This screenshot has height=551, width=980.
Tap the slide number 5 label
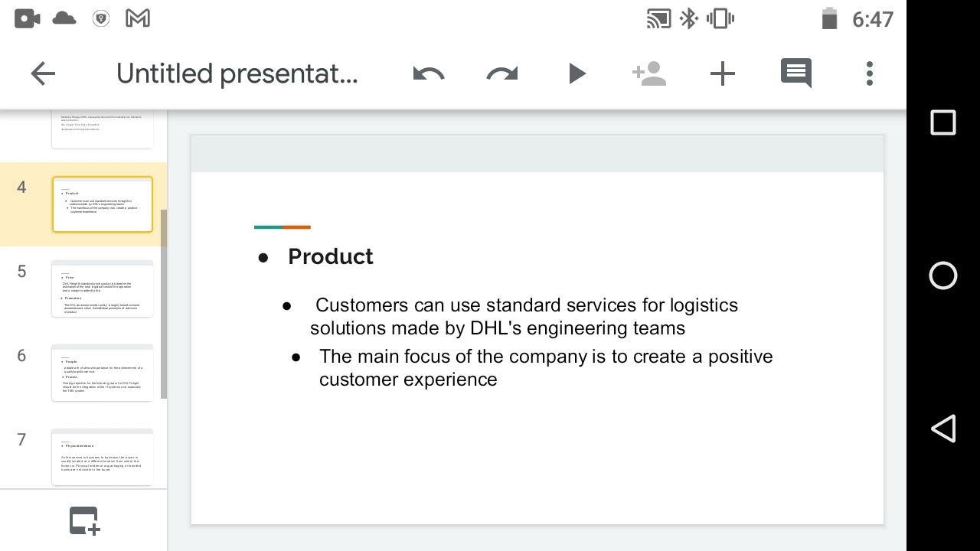21,272
